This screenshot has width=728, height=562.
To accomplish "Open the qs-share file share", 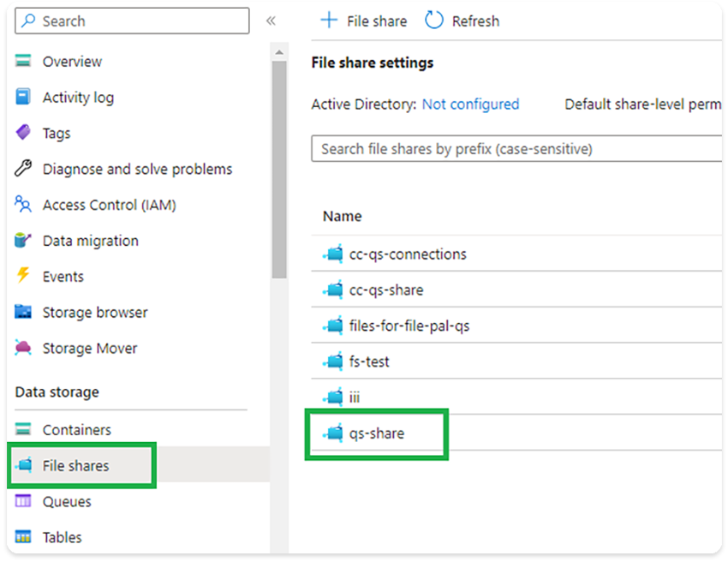I will click(x=376, y=433).
